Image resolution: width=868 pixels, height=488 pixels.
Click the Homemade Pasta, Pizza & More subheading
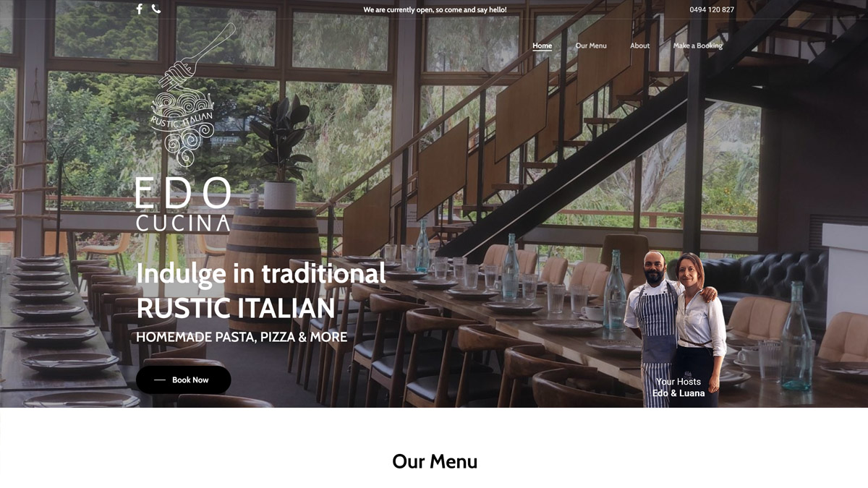point(242,337)
